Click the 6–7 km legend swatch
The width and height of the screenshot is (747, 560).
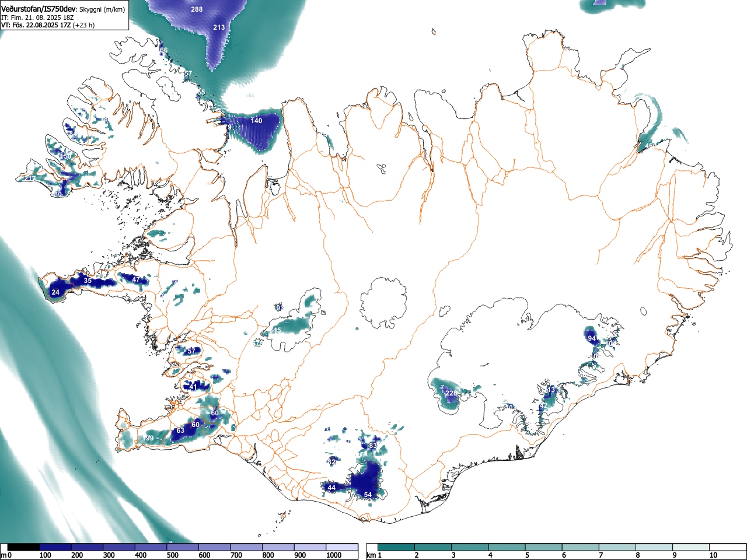coord(581,547)
